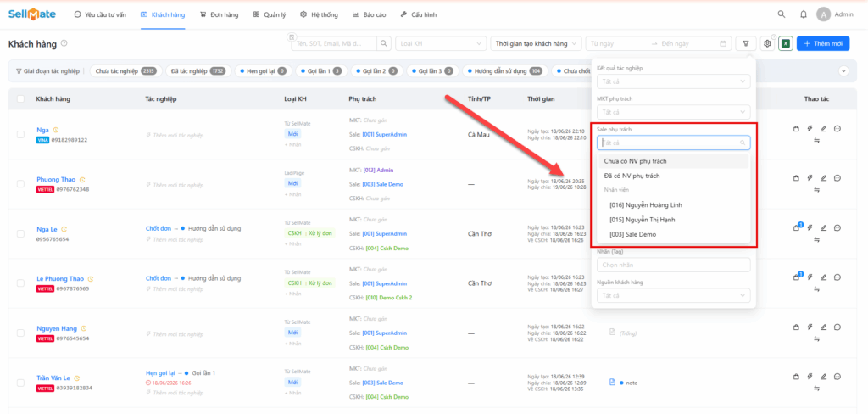This screenshot has height=414, width=868.
Task: Tick the checkbox for Phuong Thao
Action: point(20,184)
